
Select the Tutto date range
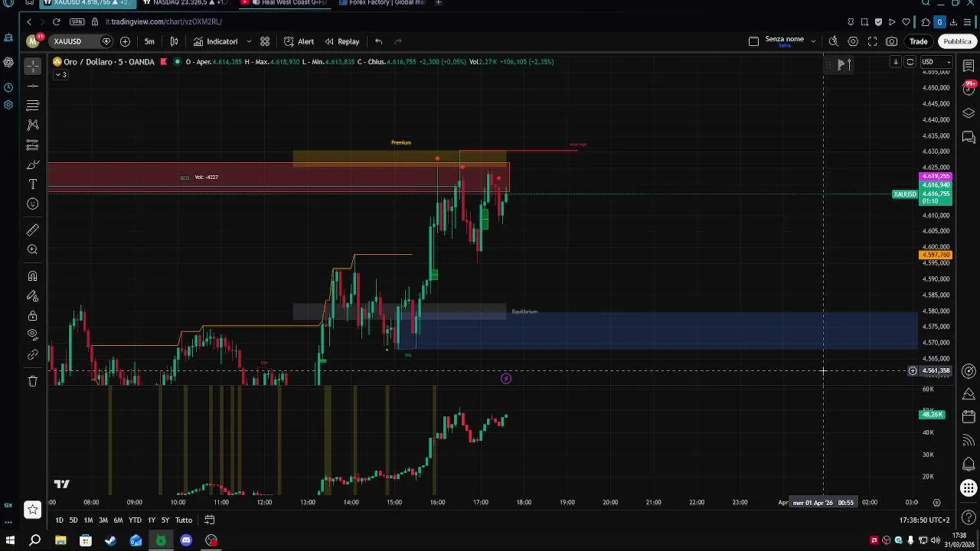click(x=184, y=520)
